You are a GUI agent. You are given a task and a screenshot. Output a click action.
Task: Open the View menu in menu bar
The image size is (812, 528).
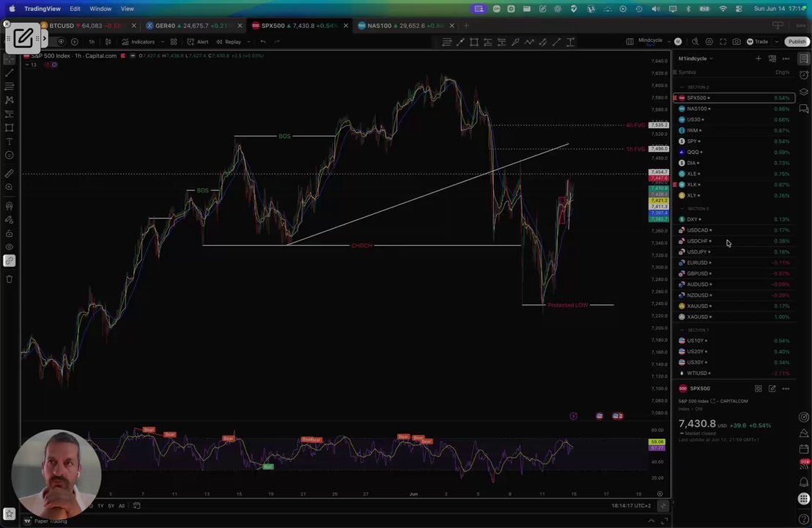coord(128,9)
